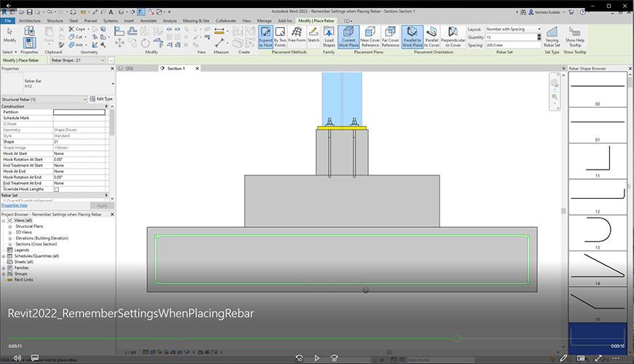The image size is (634, 364).
Task: Click the Rotate tool in Modify panel
Action: (x=145, y=43)
